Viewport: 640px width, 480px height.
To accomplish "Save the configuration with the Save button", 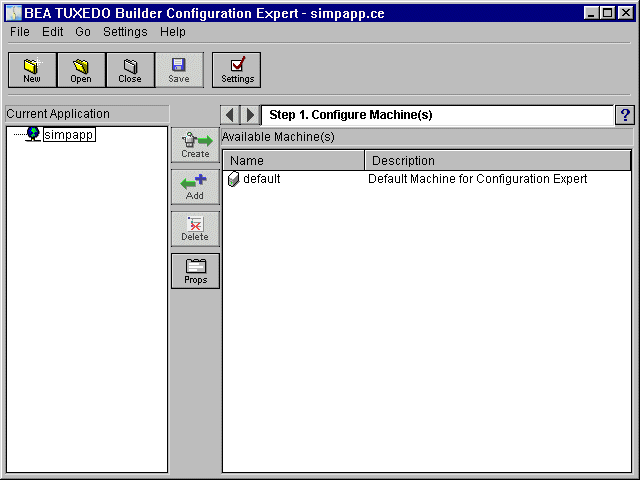I will point(179,70).
